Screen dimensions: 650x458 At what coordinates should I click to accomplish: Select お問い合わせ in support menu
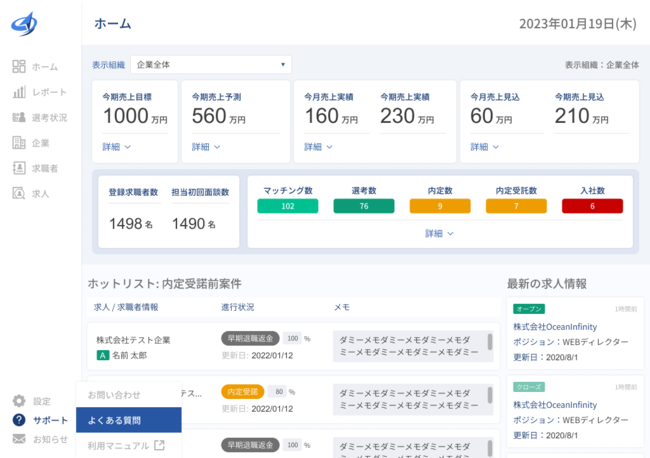[114, 395]
